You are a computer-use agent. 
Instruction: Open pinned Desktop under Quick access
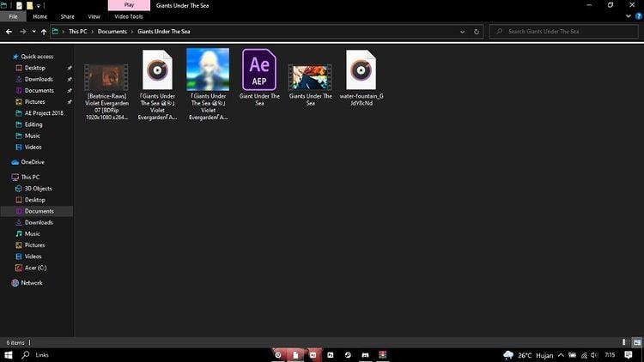tap(35, 68)
